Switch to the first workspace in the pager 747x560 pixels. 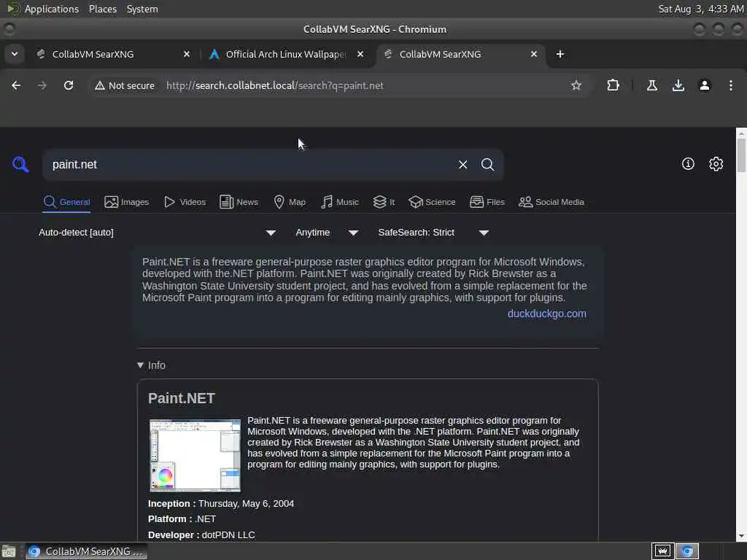click(x=662, y=551)
